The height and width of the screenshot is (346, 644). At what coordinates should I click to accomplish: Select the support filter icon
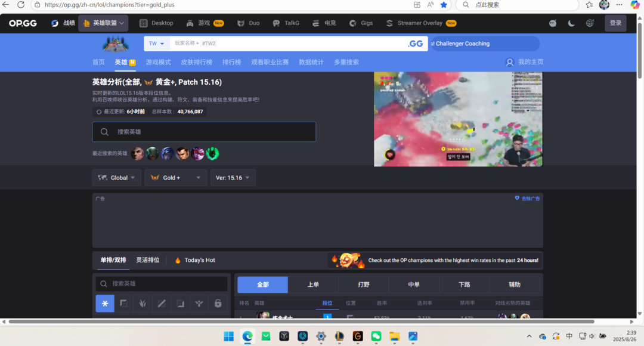199,304
